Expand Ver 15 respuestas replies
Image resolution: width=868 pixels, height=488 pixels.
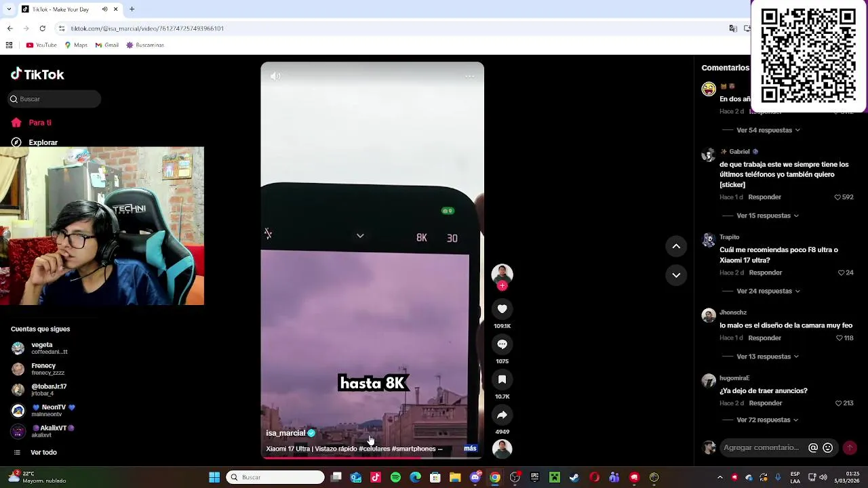(768, 216)
